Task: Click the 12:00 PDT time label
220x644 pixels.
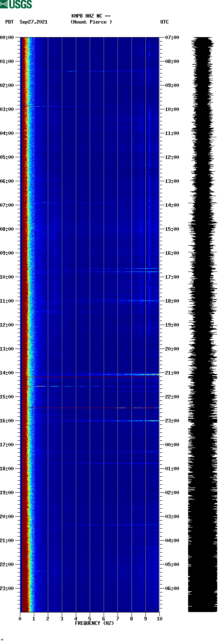Action: pyautogui.click(x=7, y=325)
